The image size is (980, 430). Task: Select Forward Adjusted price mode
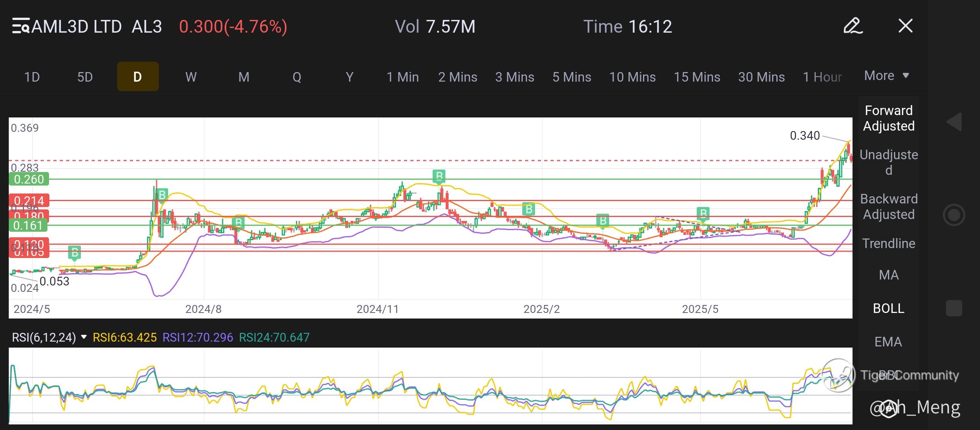[x=888, y=118]
